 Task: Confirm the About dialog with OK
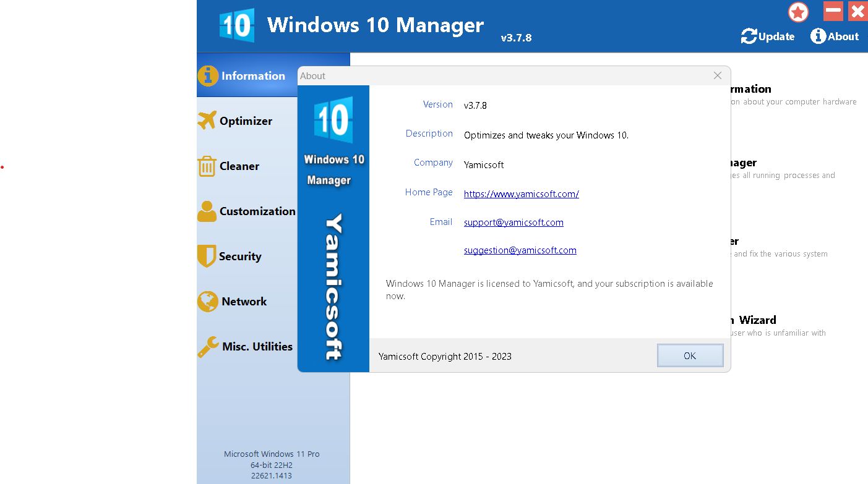690,355
